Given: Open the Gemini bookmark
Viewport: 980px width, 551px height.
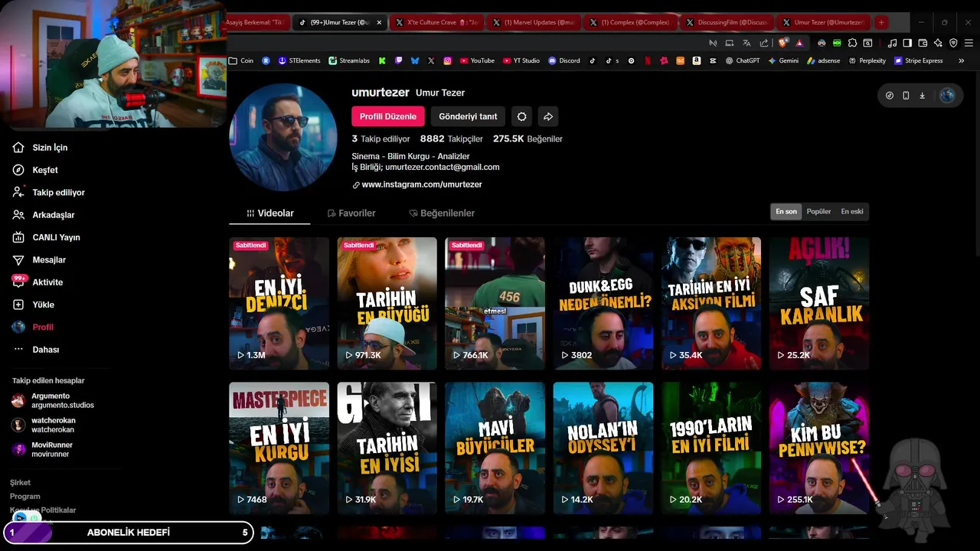Looking at the screenshot, I should [x=783, y=60].
